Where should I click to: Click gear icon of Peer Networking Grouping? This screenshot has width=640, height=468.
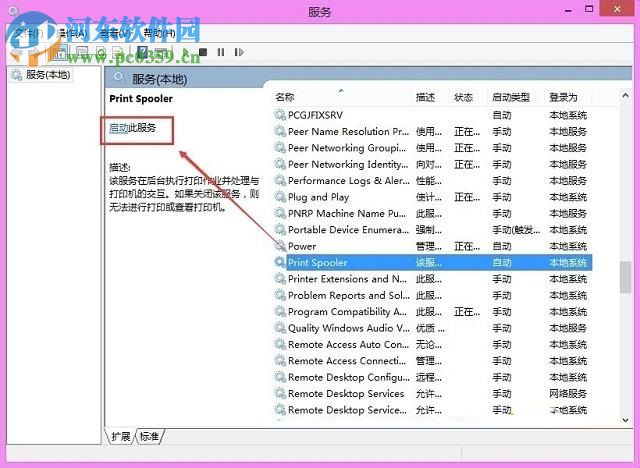[280, 148]
